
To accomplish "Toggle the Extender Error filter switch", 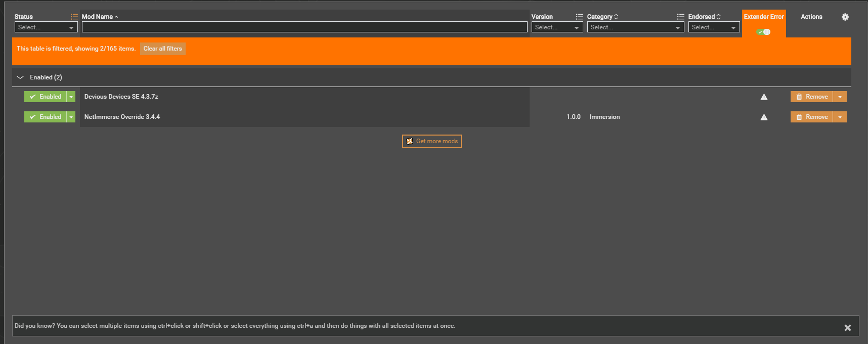I will point(763,32).
